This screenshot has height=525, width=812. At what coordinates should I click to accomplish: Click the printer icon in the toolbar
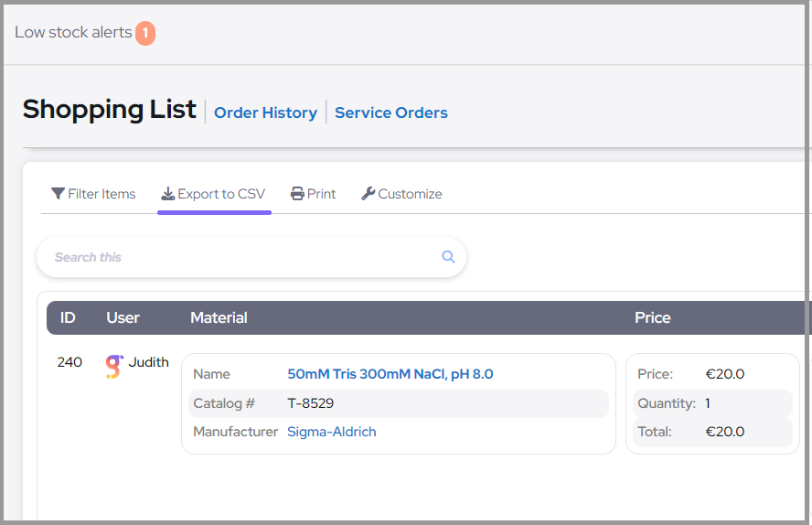pos(297,194)
